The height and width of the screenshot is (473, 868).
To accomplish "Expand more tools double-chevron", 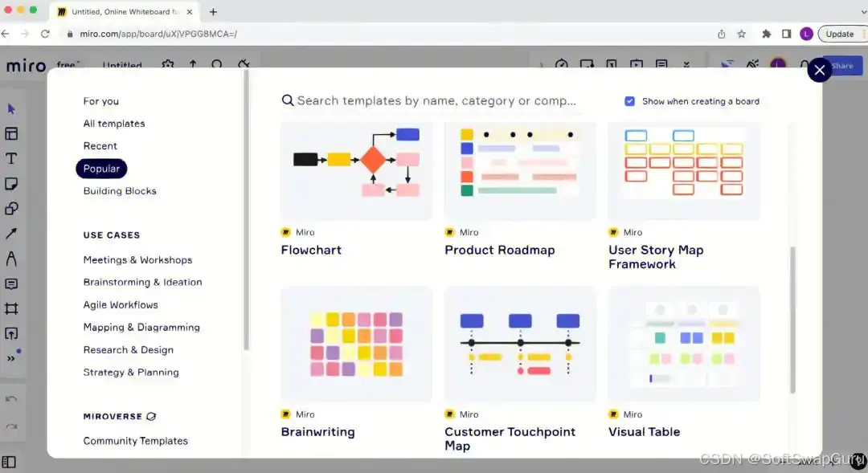I will click(x=11, y=358).
